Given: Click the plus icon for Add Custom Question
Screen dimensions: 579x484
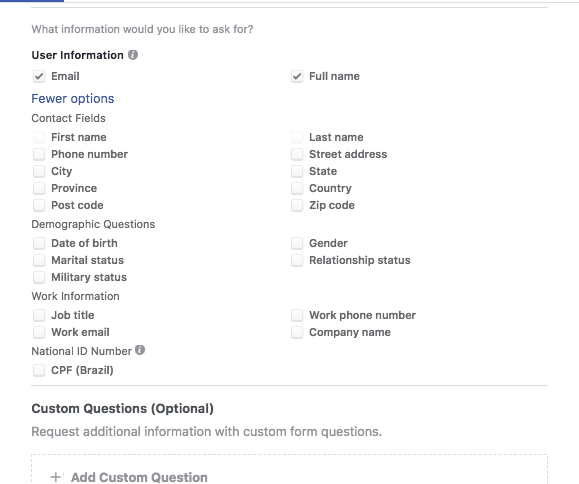Looking at the screenshot, I should pos(56,477).
